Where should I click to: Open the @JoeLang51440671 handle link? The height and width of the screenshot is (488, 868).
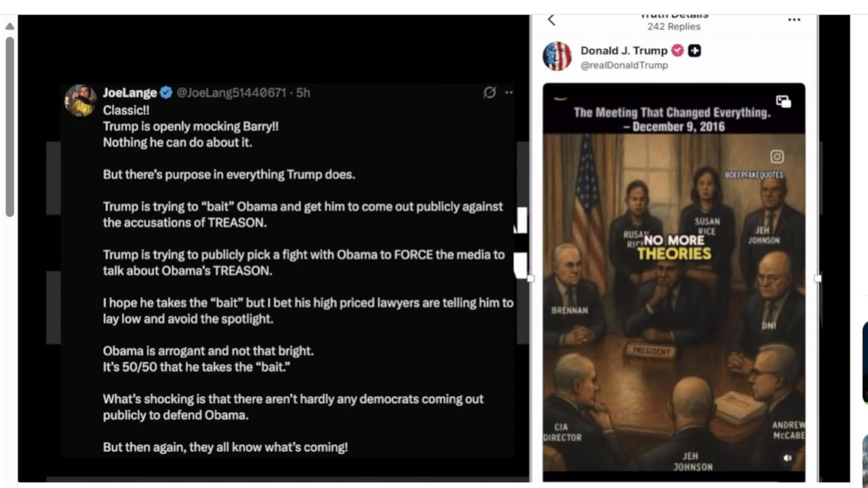pos(231,93)
